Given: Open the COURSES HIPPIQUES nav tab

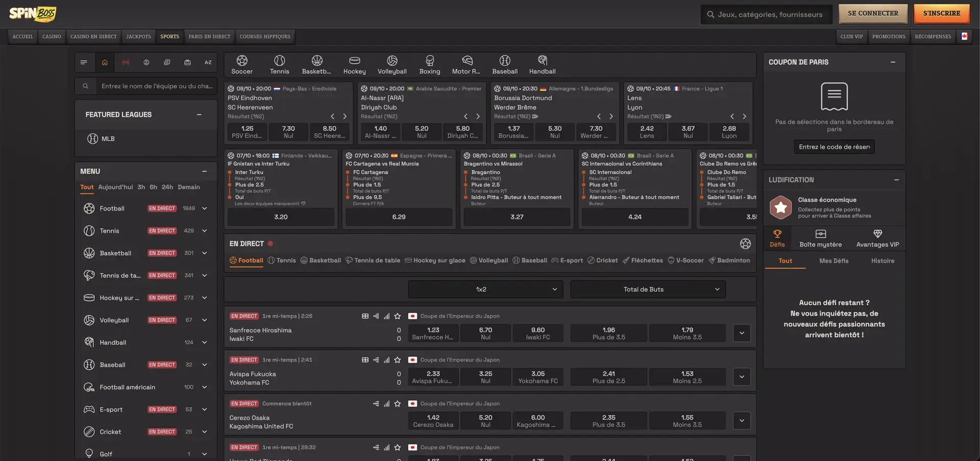Looking at the screenshot, I should [265, 37].
